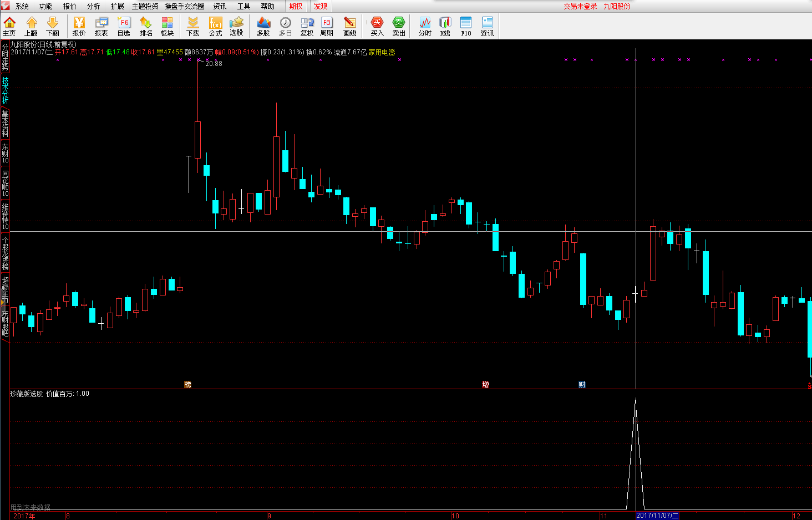Click the 增 event marker under the chart
This screenshot has width=812, height=520.
[x=485, y=384]
